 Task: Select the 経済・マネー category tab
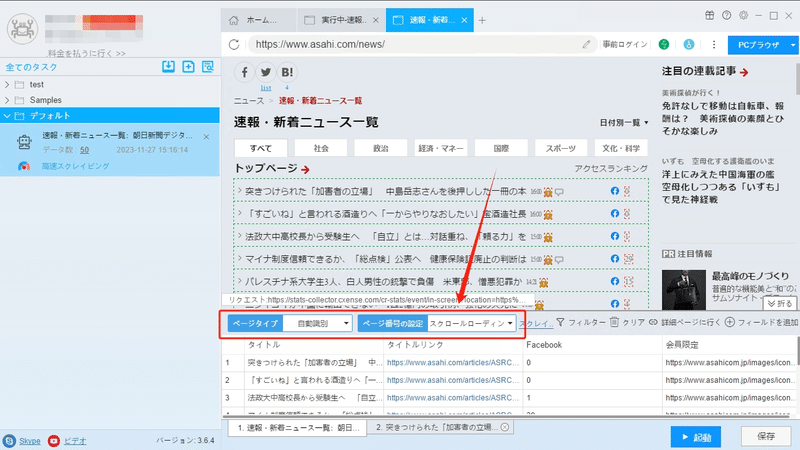[441, 148]
